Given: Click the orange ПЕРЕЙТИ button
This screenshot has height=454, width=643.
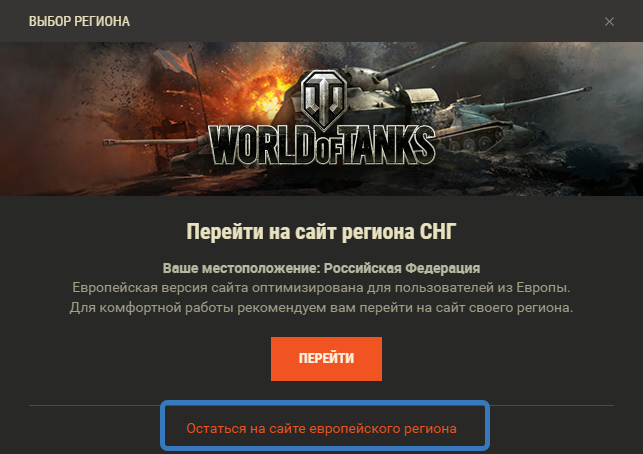Looking at the screenshot, I should [x=326, y=359].
